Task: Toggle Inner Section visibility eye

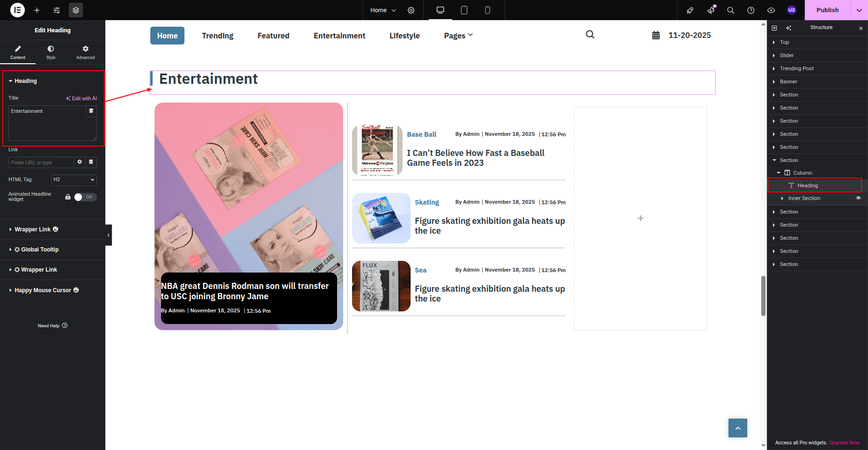Action: click(x=858, y=198)
